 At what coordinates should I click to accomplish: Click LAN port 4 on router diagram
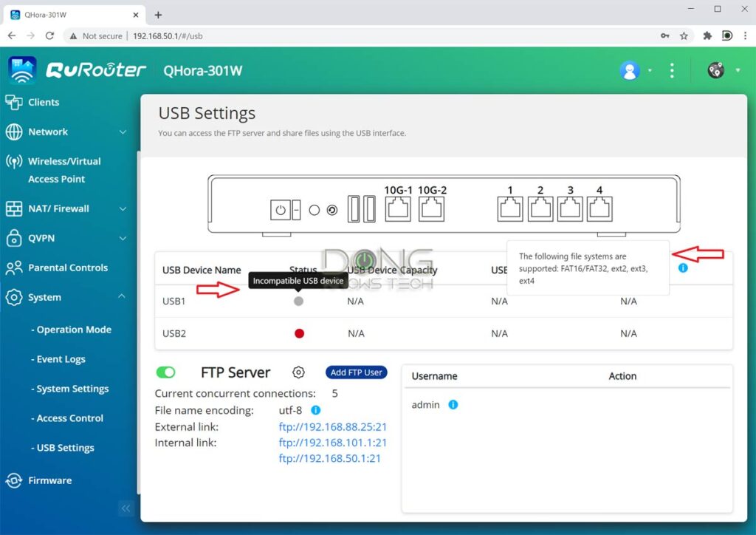coord(599,209)
